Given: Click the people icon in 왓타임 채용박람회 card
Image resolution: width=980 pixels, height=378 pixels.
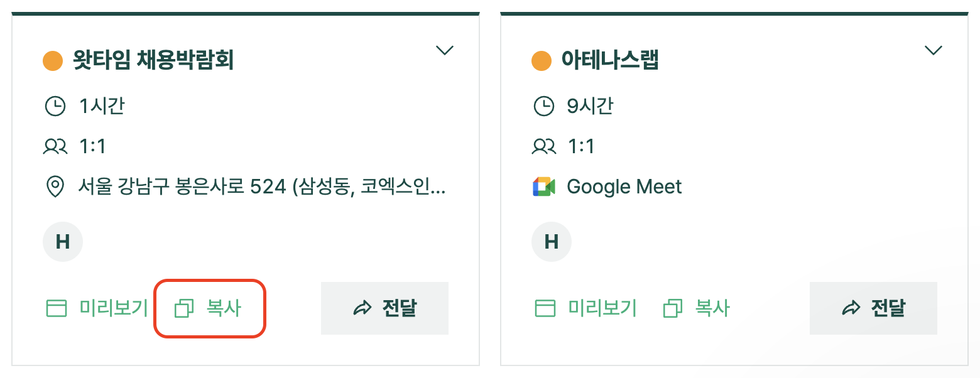Looking at the screenshot, I should [55, 147].
